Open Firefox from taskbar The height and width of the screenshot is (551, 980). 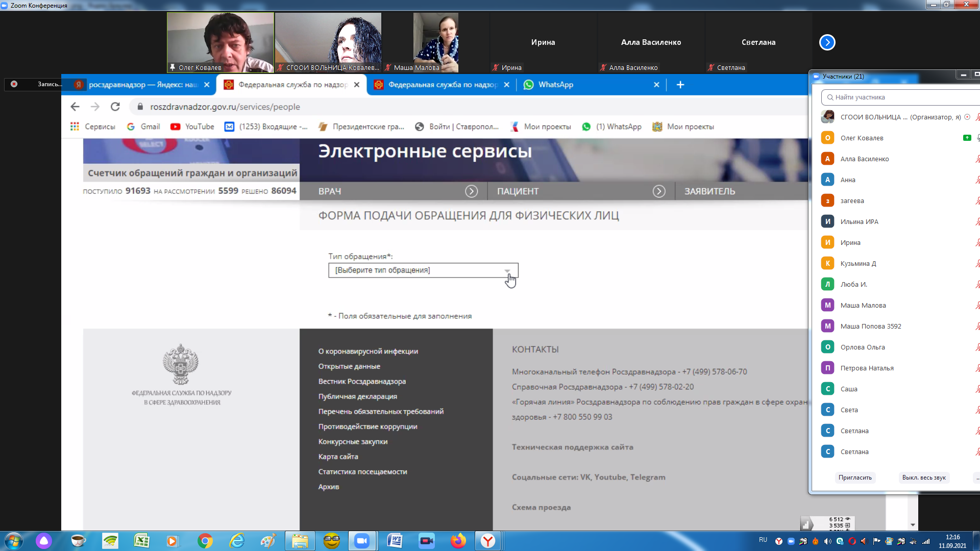pyautogui.click(x=458, y=541)
